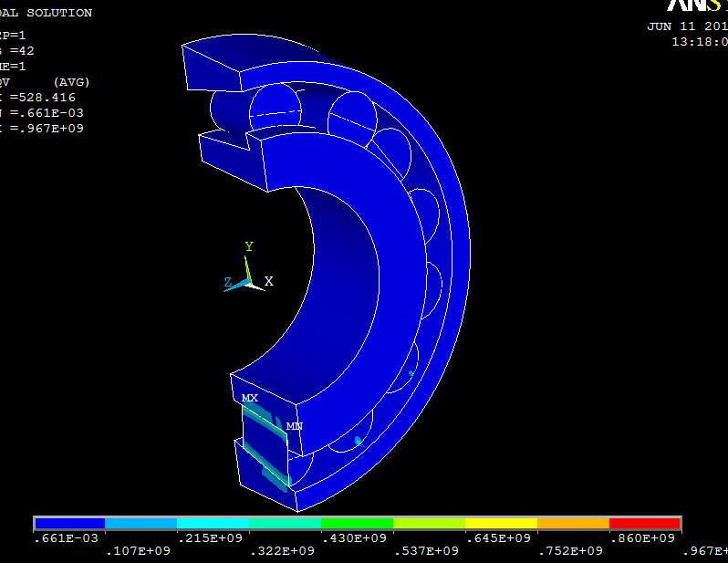Click the X axis label on triad
728x563 pixels.
pos(269,281)
